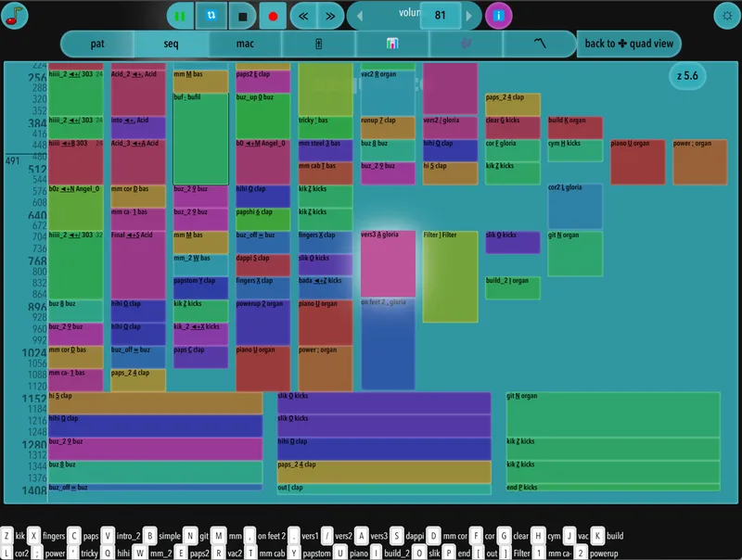Select the 'cor2 L gloria' block
Image resolution: width=742 pixels, height=560 pixels.
[x=575, y=206]
